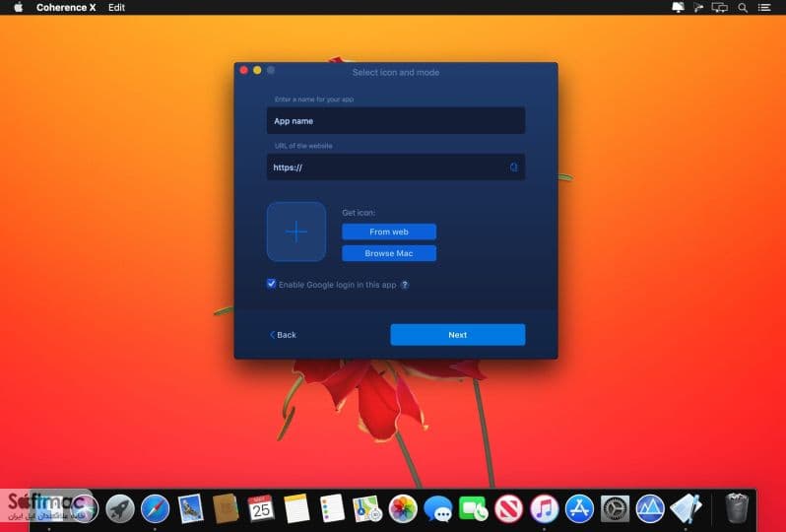Open the Google login help question mark
This screenshot has height=532, width=786.
pyautogui.click(x=405, y=285)
